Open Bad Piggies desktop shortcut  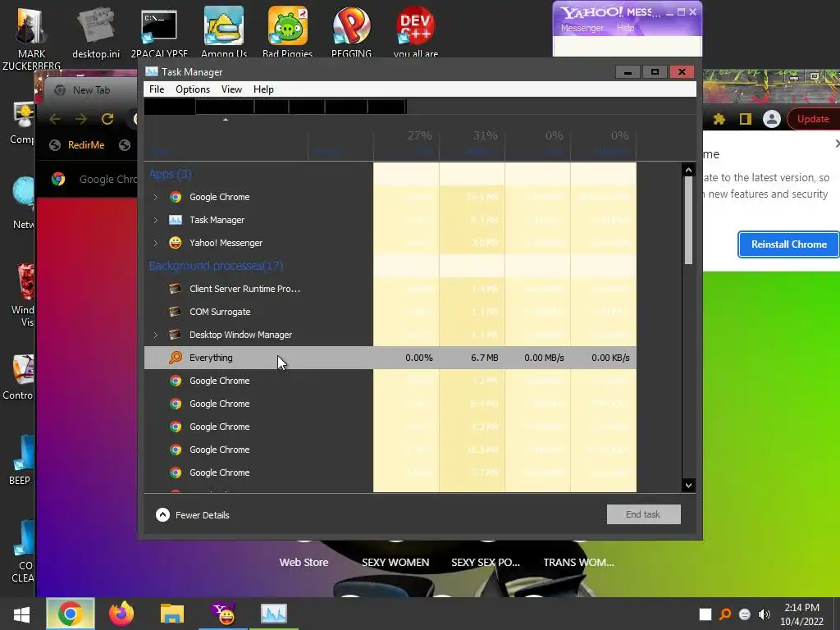pyautogui.click(x=288, y=31)
